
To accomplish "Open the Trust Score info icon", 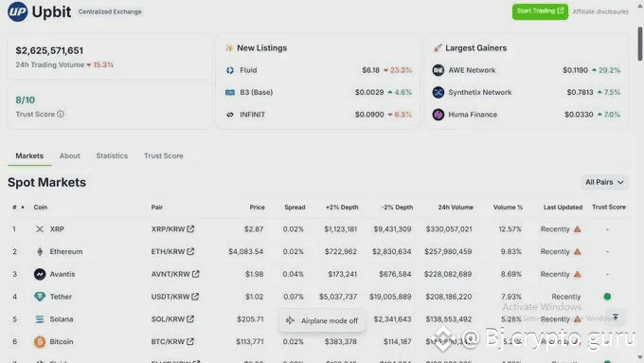I will (61, 114).
